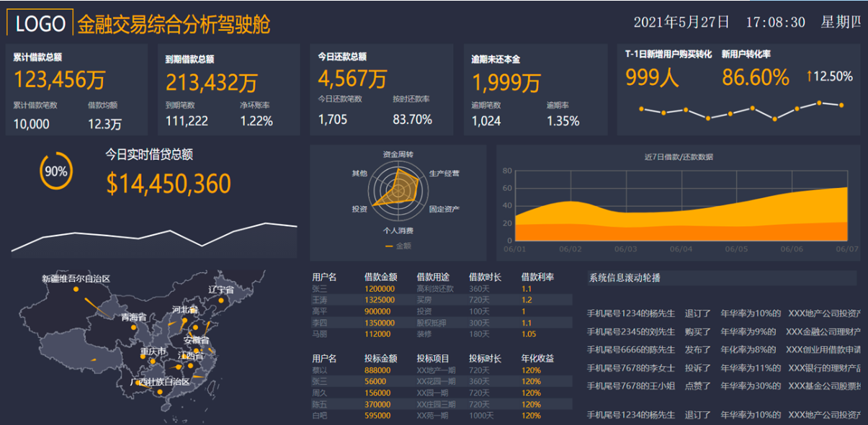Screen dimensions: 868x425
Task: Toggle the 金额 legend under the radar chart
Action: click(x=398, y=246)
